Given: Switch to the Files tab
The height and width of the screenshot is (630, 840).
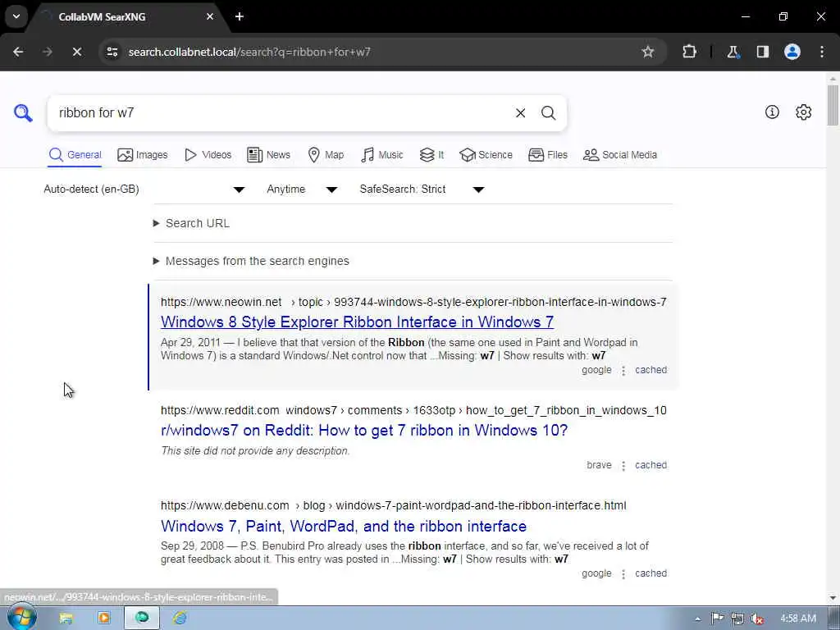Looking at the screenshot, I should pyautogui.click(x=547, y=155).
